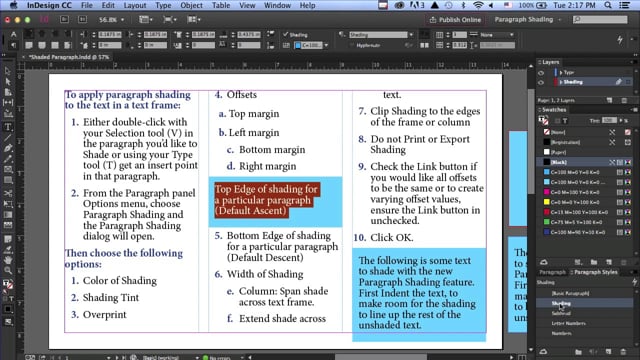Click the Publish Online button

455,20
